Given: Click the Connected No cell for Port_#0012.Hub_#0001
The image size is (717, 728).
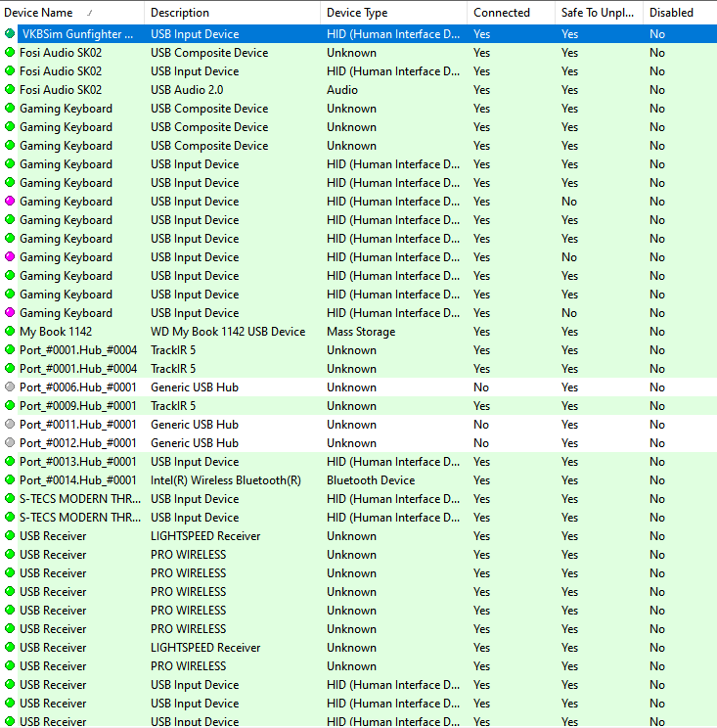Looking at the screenshot, I should 481,443.
